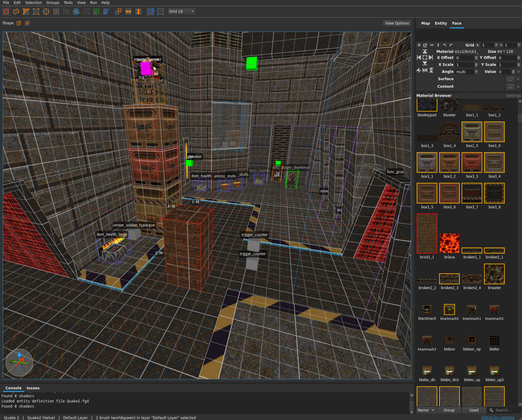The image size is (522, 420).
Task: Toggle the Group filter in Material Browser
Action: pyautogui.click(x=449, y=410)
